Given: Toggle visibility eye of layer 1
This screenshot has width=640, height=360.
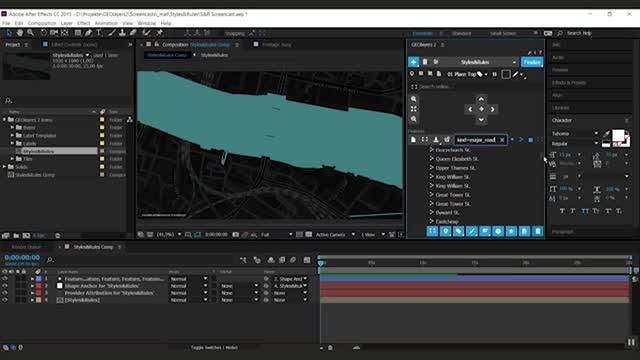Looking at the screenshot, I should (5, 279).
